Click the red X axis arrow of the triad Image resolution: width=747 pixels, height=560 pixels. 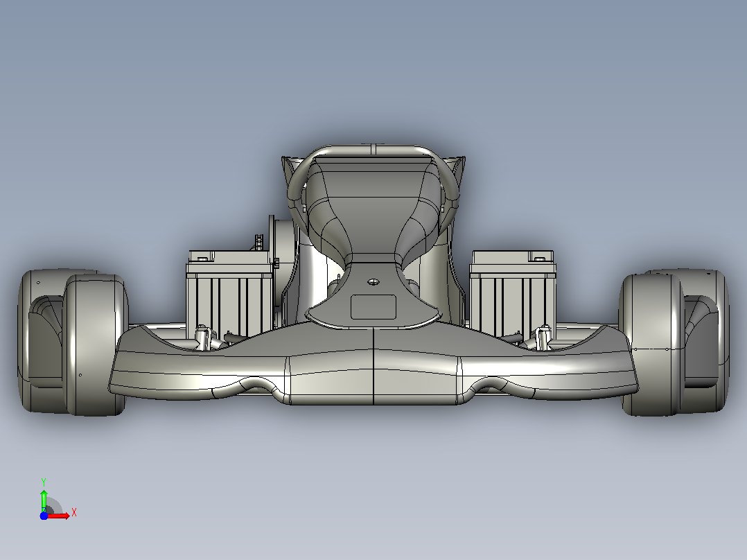click(x=59, y=516)
